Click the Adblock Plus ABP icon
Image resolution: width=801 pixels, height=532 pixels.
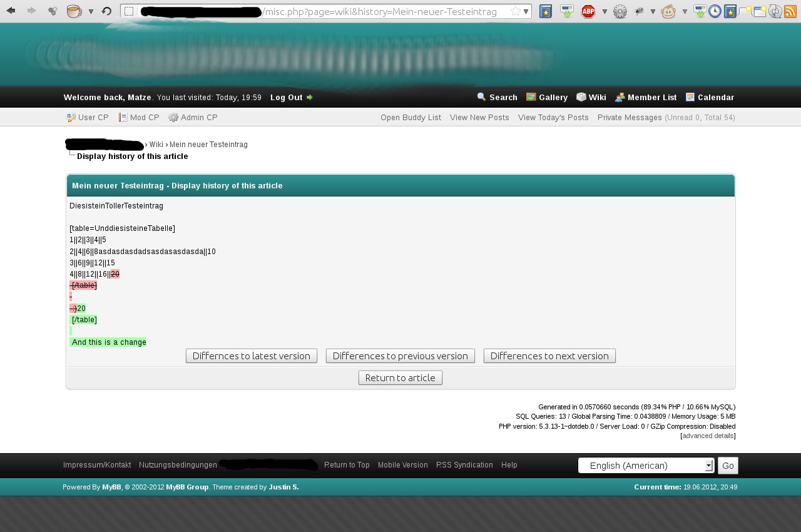[588, 11]
